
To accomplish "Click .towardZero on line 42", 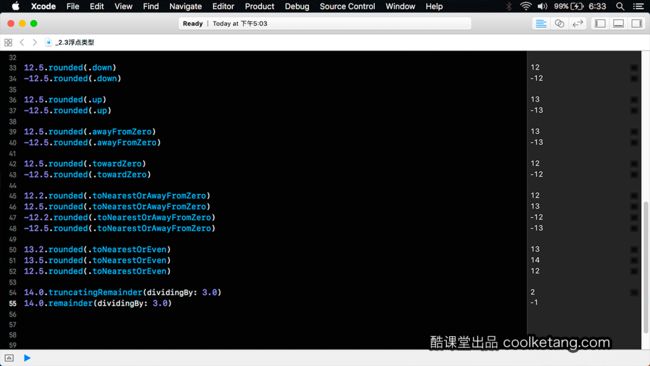I will click(x=115, y=164).
